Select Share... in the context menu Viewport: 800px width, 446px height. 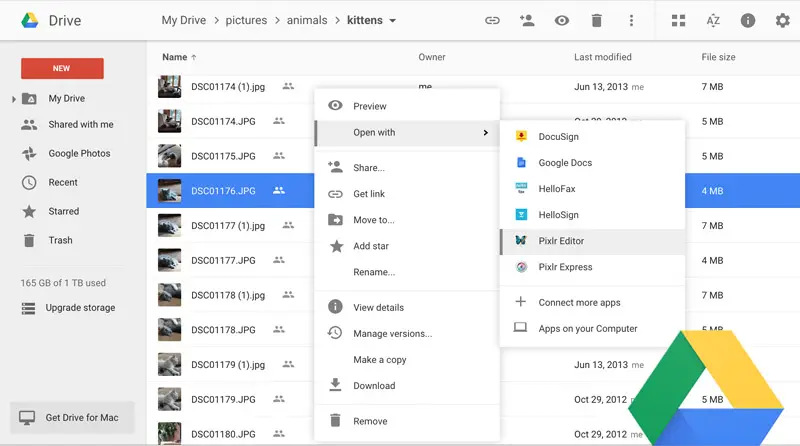(407, 168)
